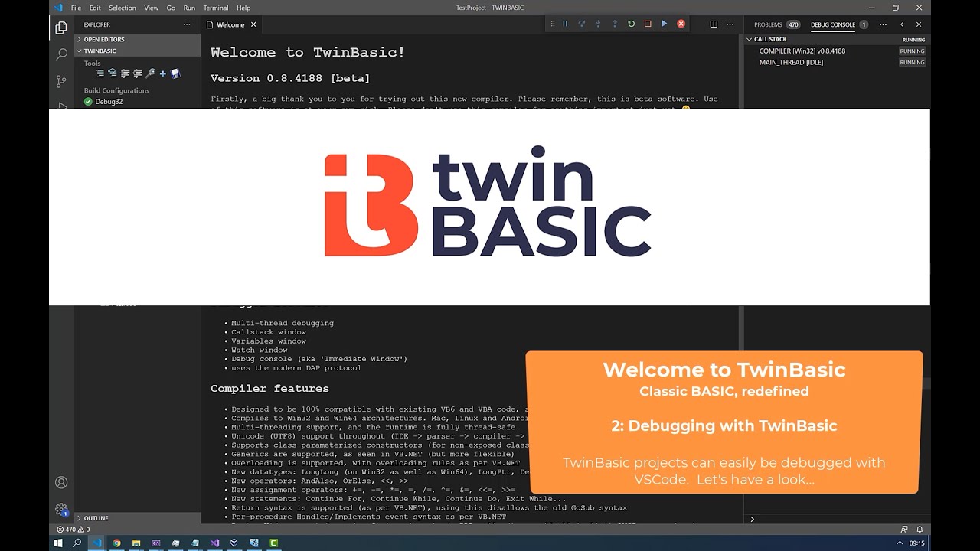
Task: Open the File menu
Action: [x=76, y=8]
